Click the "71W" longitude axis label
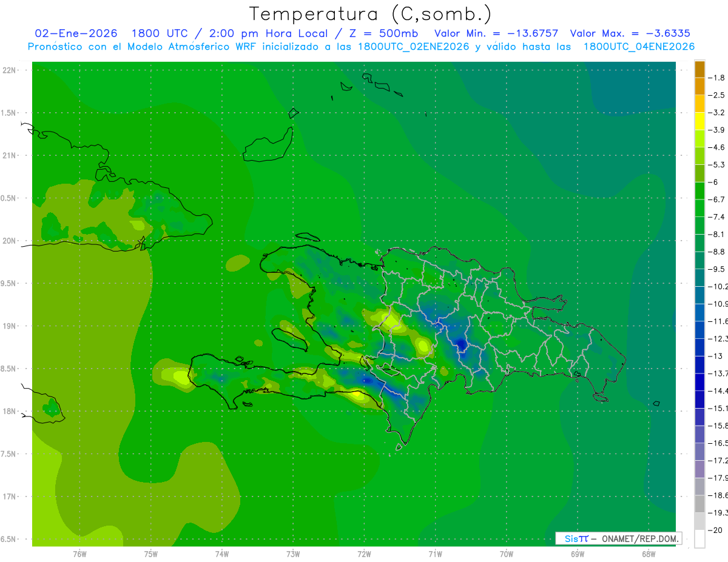 point(435,554)
